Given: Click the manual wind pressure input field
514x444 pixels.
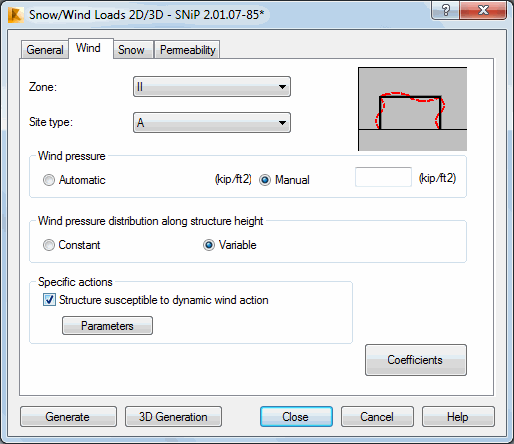Looking at the screenshot, I should tap(383, 177).
